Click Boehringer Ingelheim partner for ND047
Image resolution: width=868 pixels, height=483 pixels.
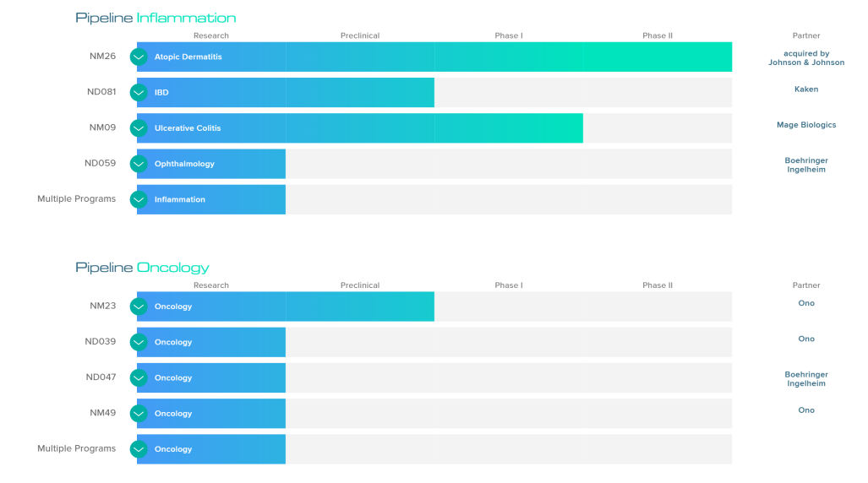pos(805,379)
